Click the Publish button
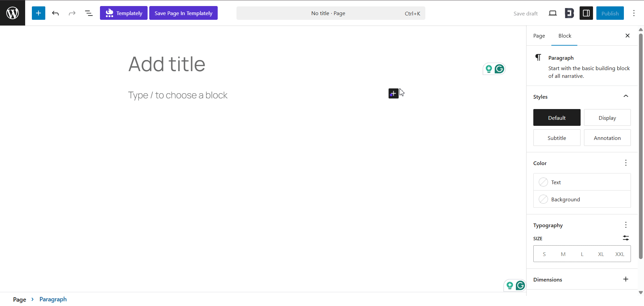The image size is (644, 306). click(610, 13)
